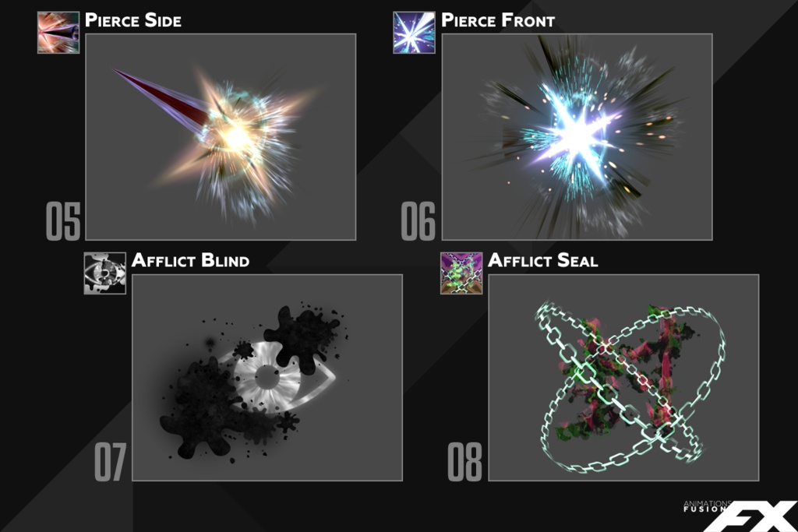Open the Afflict Blind ink-splat preview
Image resolution: width=798 pixels, height=532 pixels.
coord(267,377)
